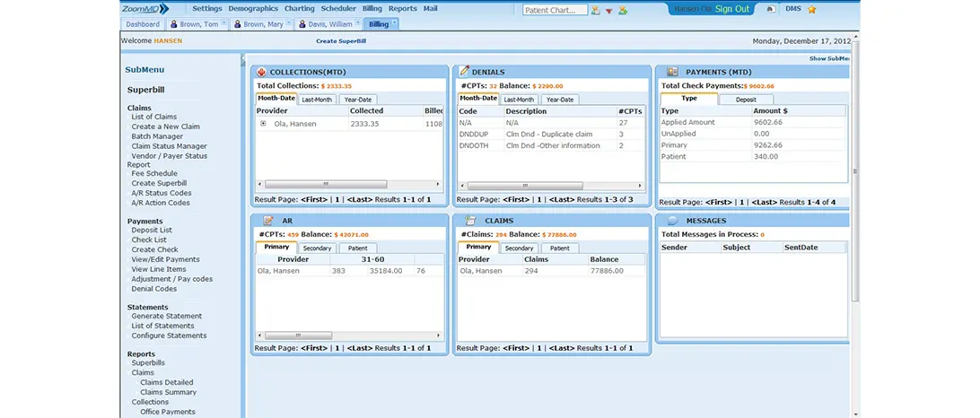The width and height of the screenshot is (980, 418).
Task: Click the person icon on Davis, William tab
Action: point(302,24)
